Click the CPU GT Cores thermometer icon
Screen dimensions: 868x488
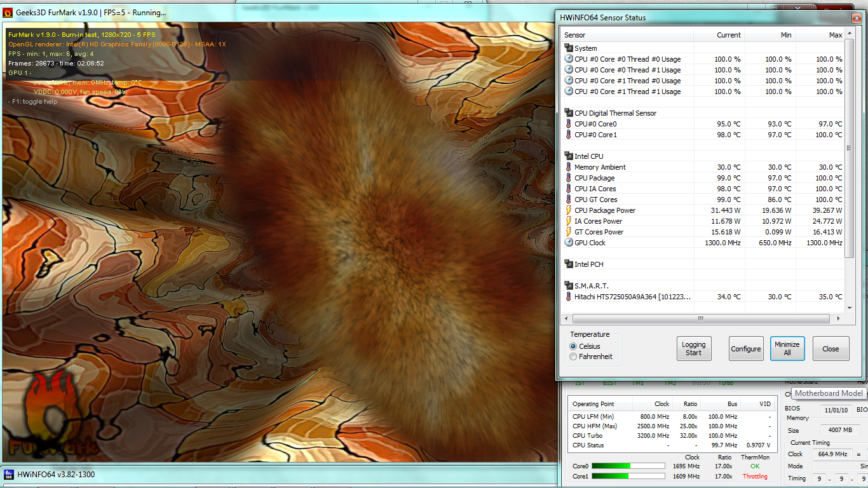click(569, 200)
